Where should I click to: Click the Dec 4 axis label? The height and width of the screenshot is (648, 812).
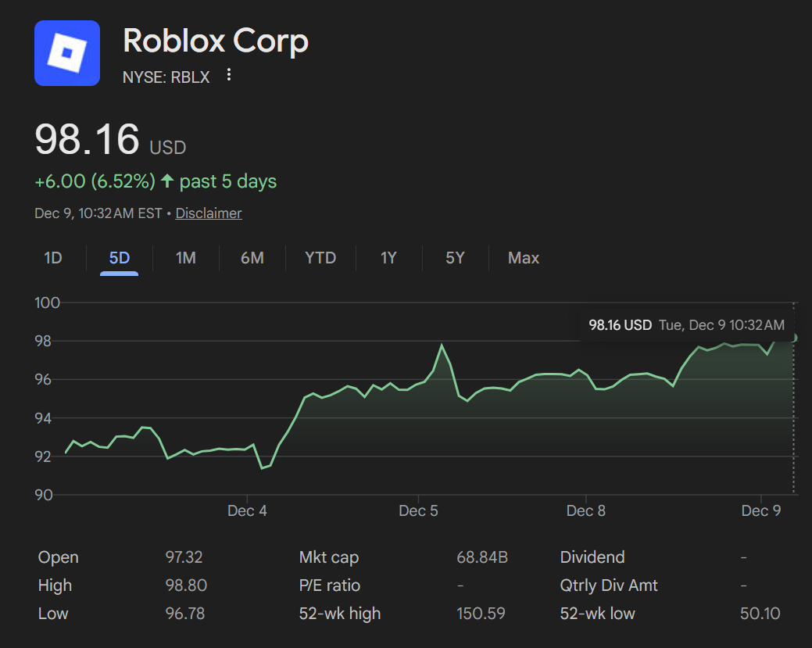tap(247, 510)
